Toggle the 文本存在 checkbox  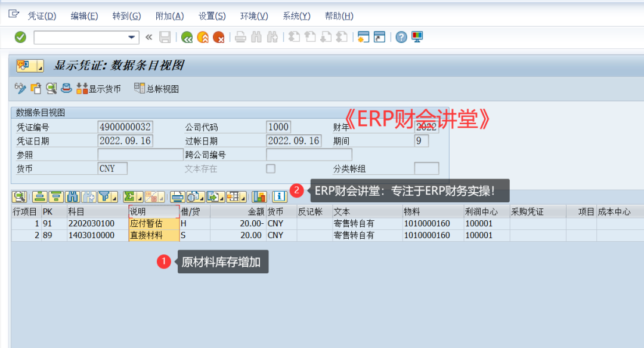271,169
